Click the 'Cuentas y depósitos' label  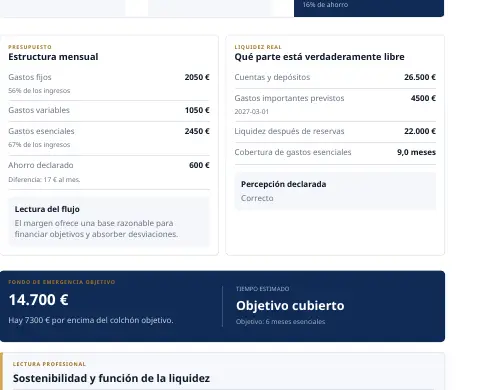tap(272, 77)
